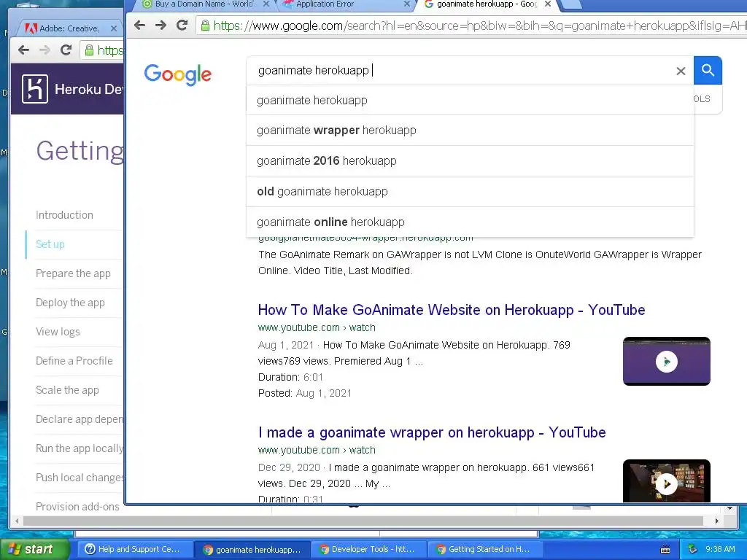Click the keyboard icon in system tray

pyautogui.click(x=665, y=550)
